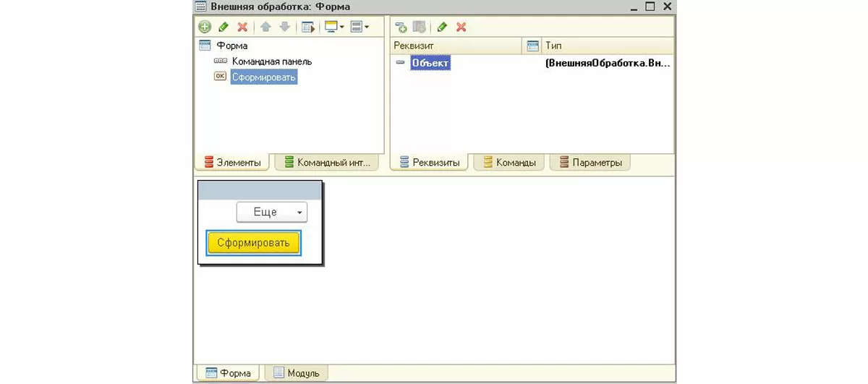The height and width of the screenshot is (384, 868).
Task: Click the minus icon beside Объект
Action: click(401, 63)
